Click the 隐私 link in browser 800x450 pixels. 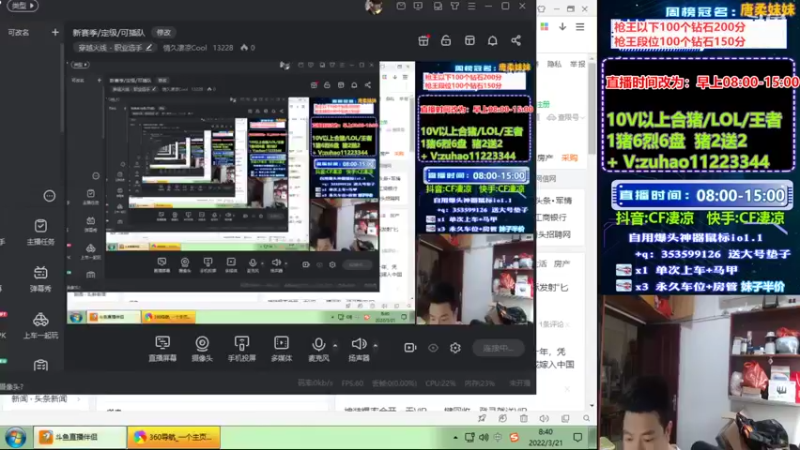click(x=554, y=64)
